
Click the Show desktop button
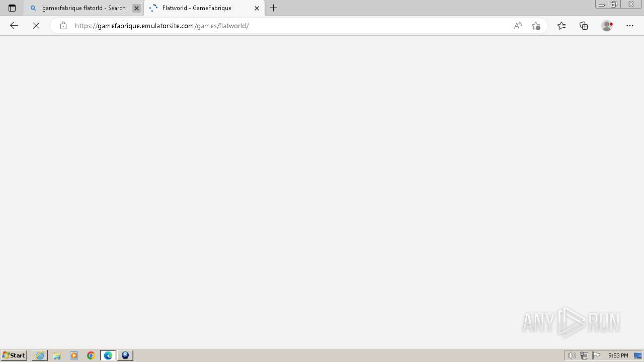638,355
